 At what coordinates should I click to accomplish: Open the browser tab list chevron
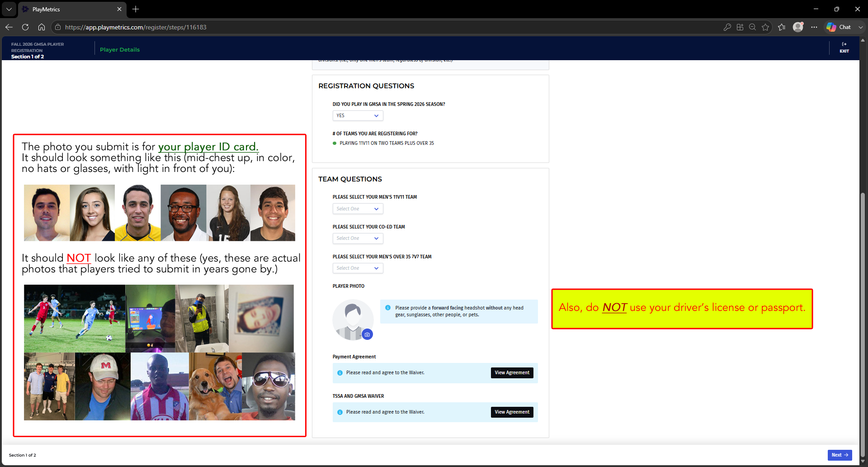tap(9, 9)
